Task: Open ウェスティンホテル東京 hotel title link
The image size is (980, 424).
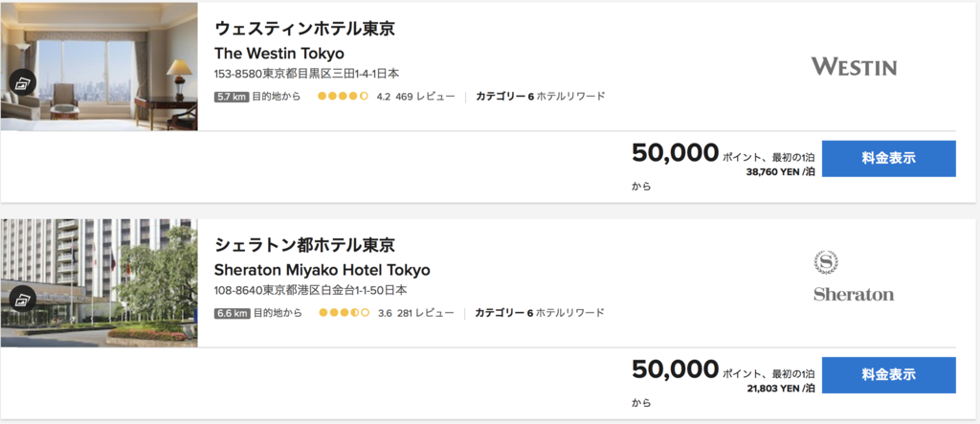Action: click(305, 29)
